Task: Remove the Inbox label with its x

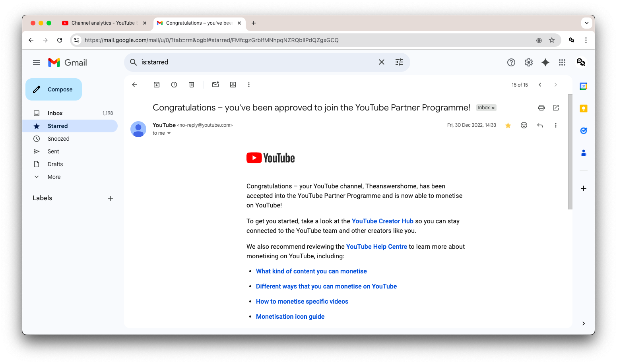Action: point(493,108)
